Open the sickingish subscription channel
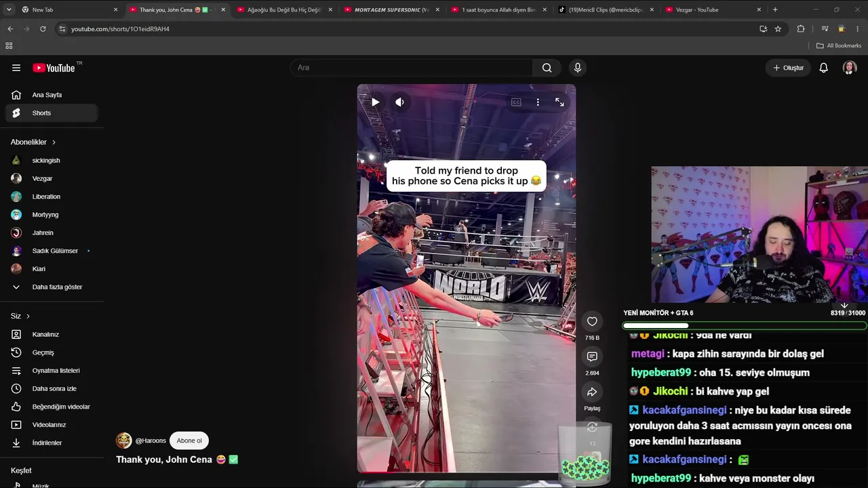 (x=51, y=161)
